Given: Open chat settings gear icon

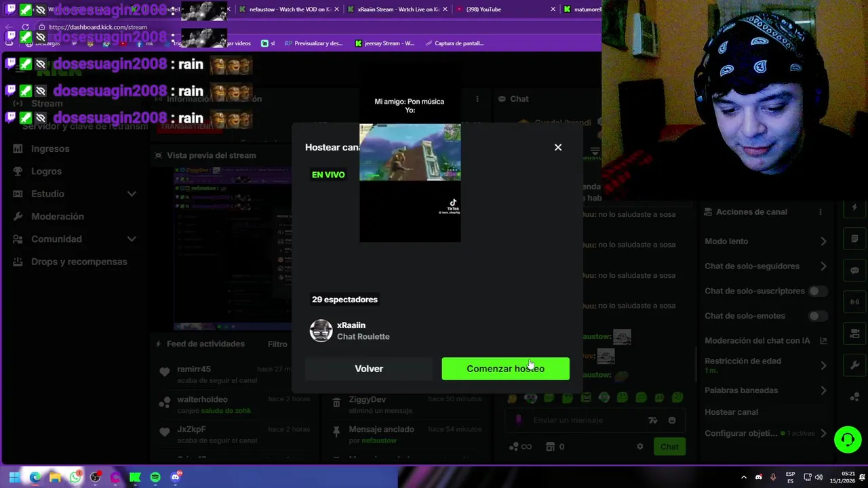Looking at the screenshot, I should pyautogui.click(x=639, y=447).
